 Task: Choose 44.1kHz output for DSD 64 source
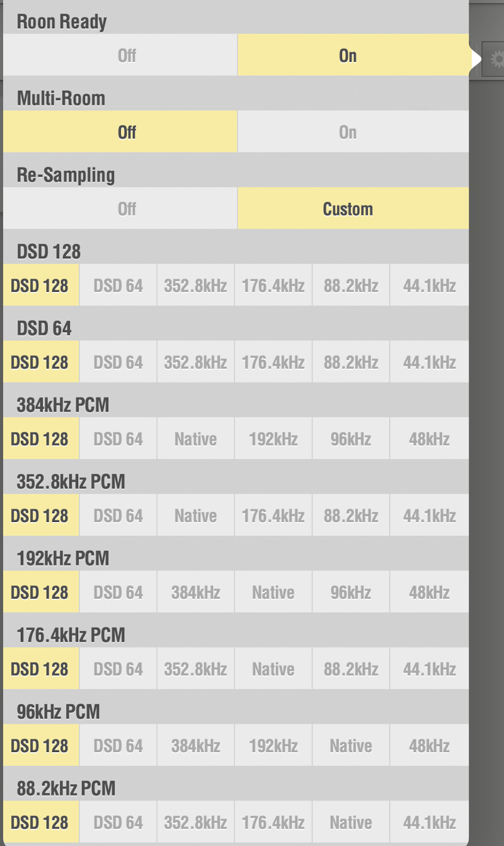pyautogui.click(x=429, y=362)
